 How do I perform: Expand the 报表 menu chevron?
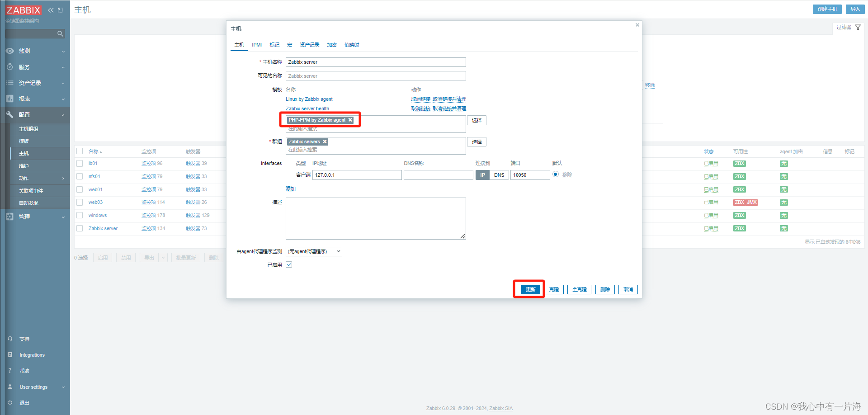(63, 99)
